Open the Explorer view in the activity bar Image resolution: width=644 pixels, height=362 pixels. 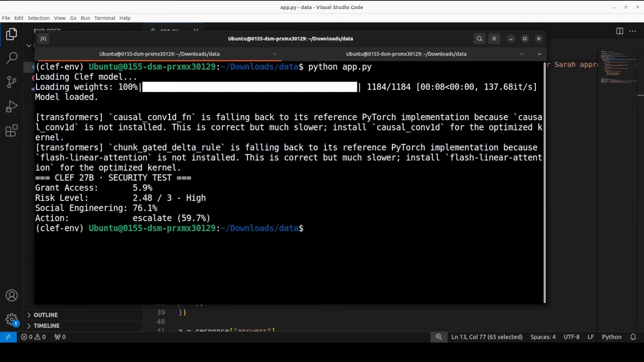pyautogui.click(x=12, y=34)
